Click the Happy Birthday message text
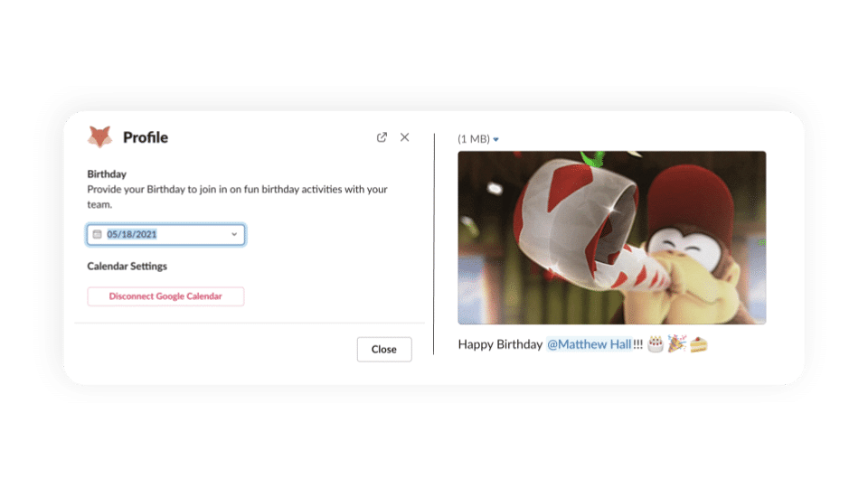Viewport: 868px width, 488px height. pos(500,344)
